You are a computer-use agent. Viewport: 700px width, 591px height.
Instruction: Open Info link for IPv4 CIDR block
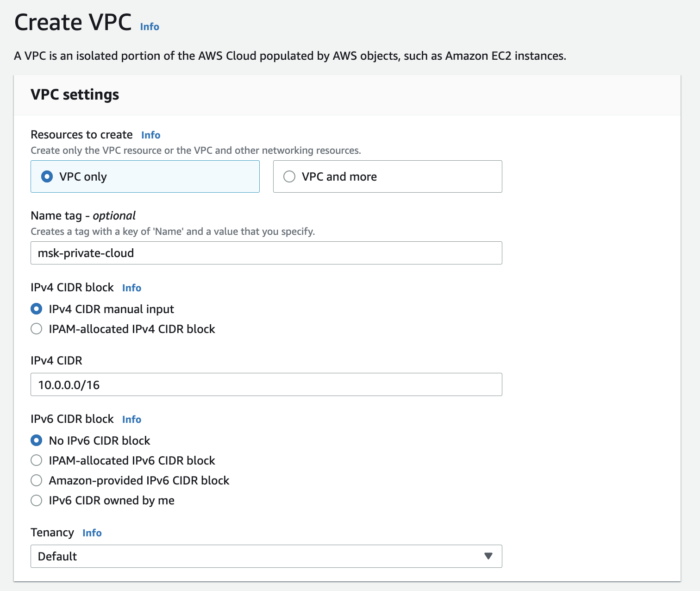click(131, 288)
